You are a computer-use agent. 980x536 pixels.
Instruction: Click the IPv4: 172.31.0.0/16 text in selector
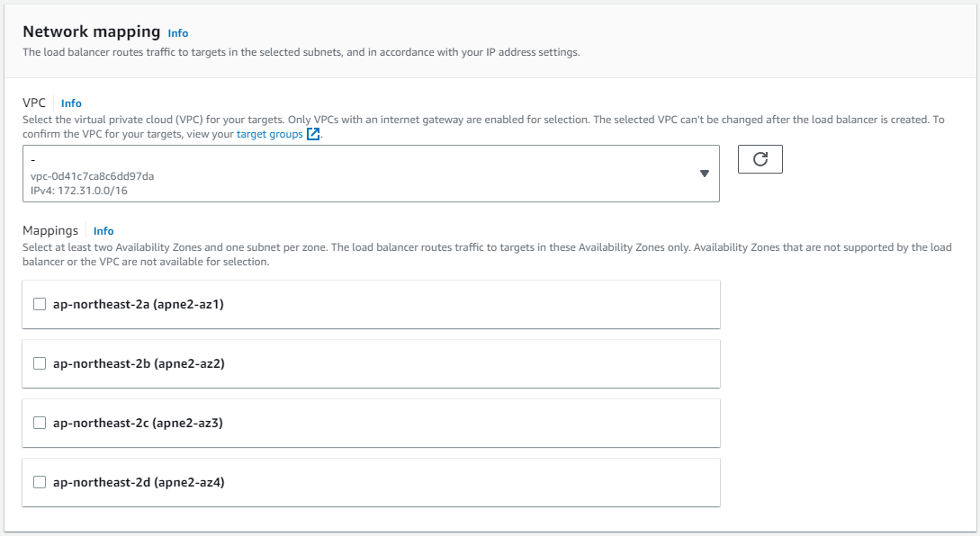(79, 191)
